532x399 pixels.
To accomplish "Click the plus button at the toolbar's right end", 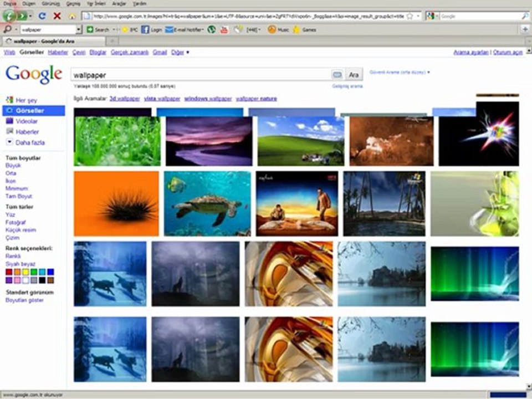I will (x=525, y=29).
